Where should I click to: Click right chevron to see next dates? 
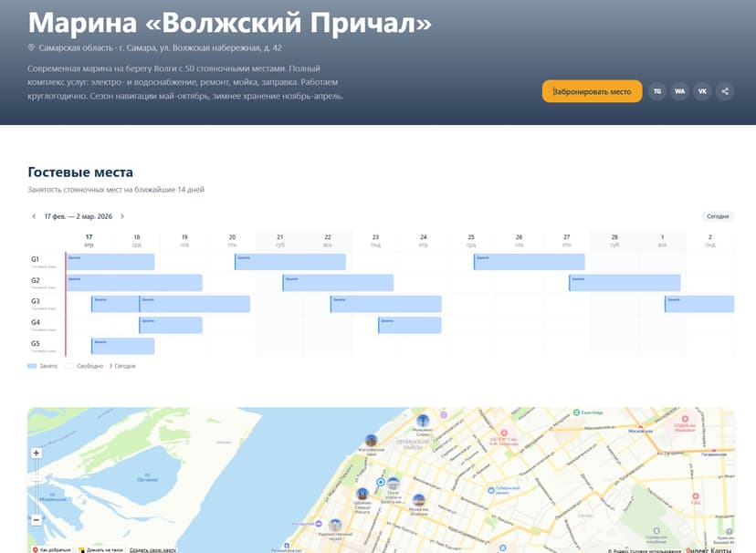(x=121, y=216)
